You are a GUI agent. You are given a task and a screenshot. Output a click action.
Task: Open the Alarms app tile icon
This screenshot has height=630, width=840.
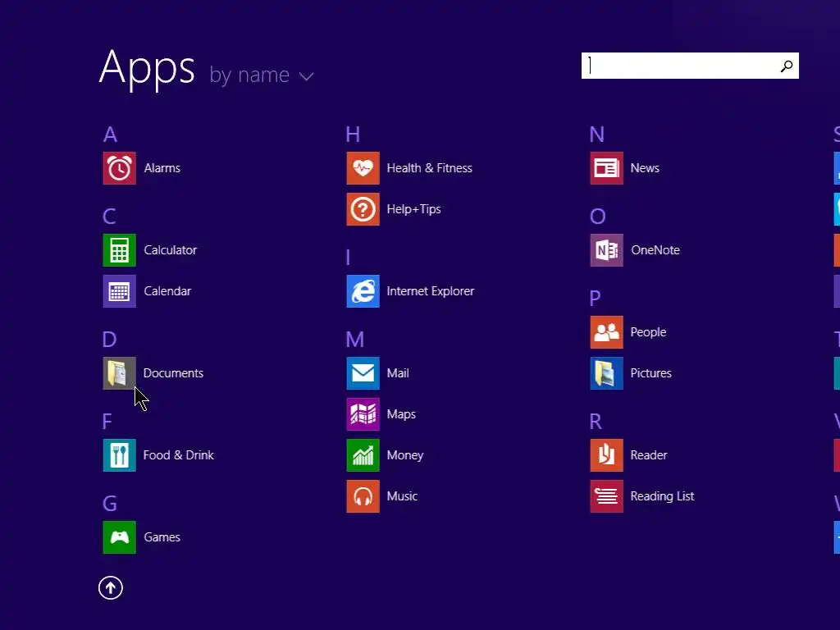coord(119,168)
